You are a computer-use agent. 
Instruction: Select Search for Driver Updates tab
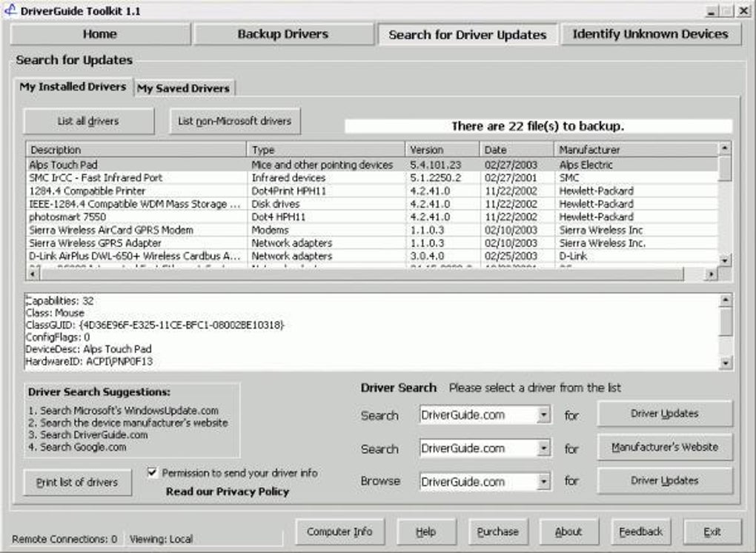(x=467, y=35)
